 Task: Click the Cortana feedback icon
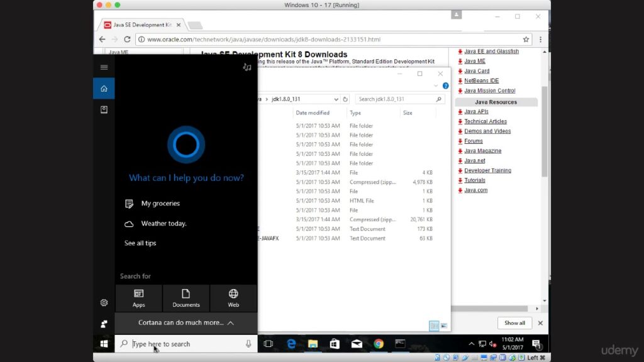pos(104,324)
